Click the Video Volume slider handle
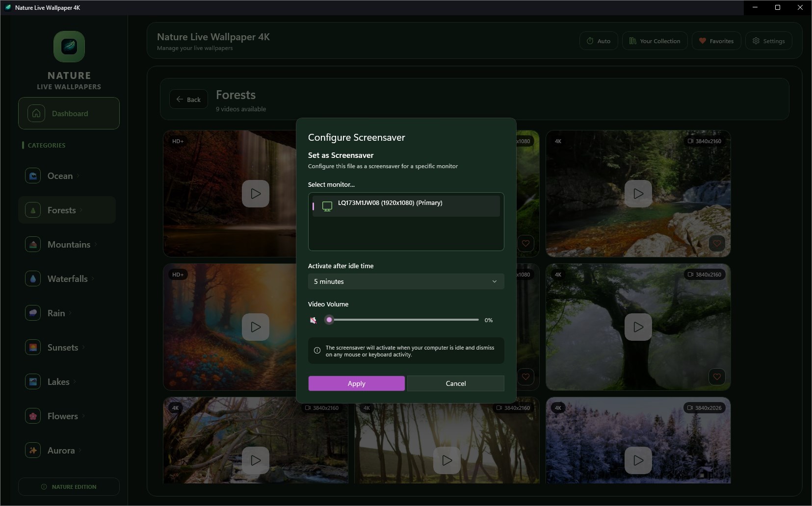This screenshot has width=812, height=506. [x=329, y=320]
